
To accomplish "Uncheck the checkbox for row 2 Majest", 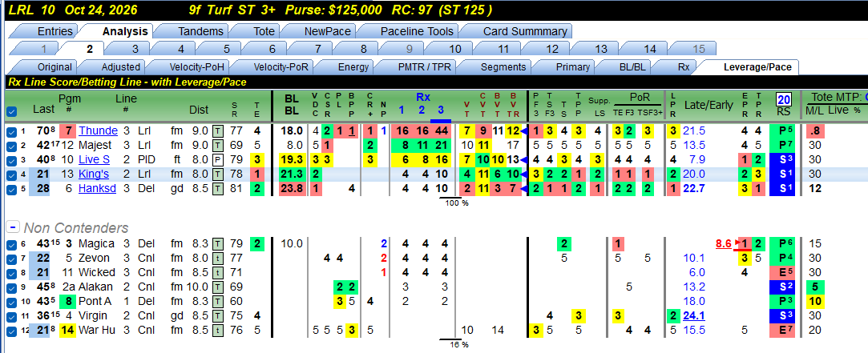I will coord(11,146).
